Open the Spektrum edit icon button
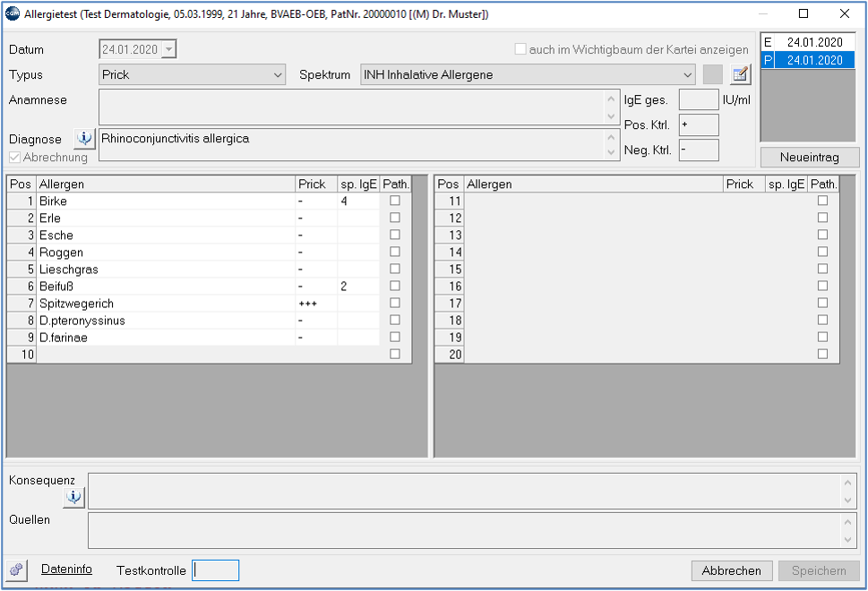Viewport: 868px width, 591px height. [740, 74]
